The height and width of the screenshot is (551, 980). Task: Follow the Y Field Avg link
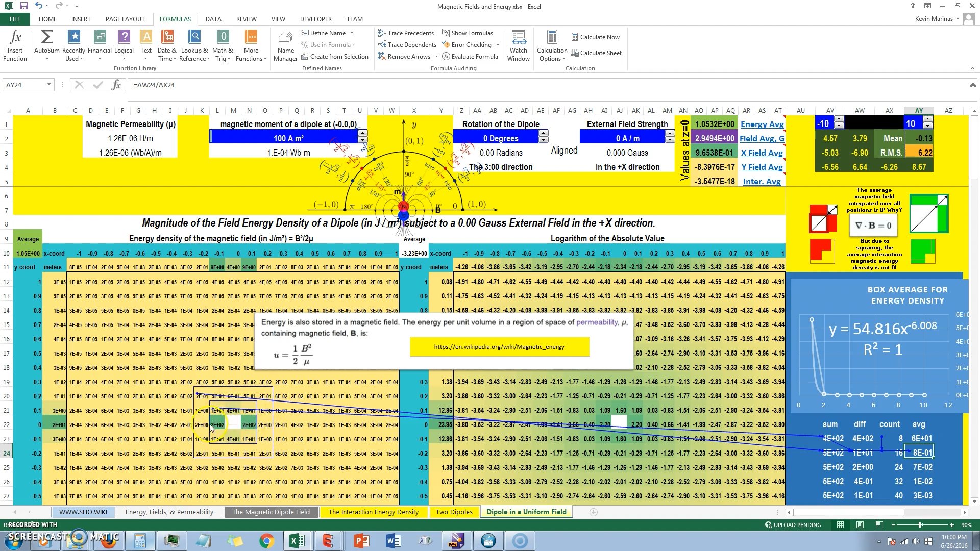click(762, 167)
